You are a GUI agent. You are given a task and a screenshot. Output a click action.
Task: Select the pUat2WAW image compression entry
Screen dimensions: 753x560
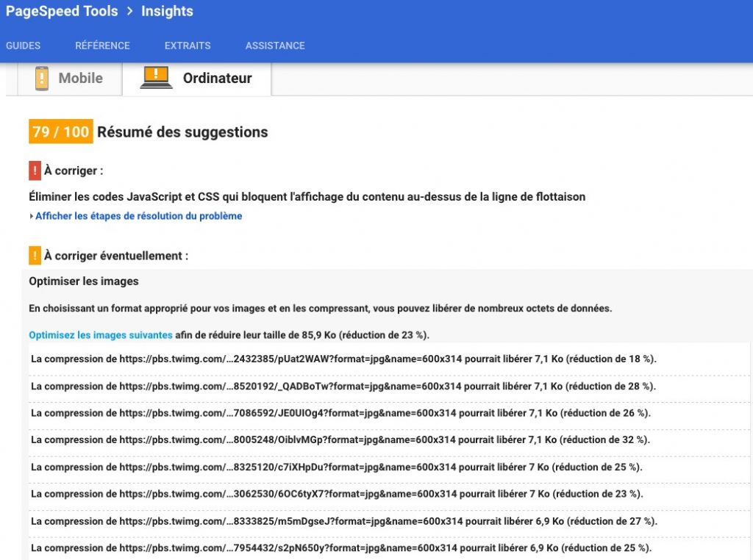[x=343, y=359]
